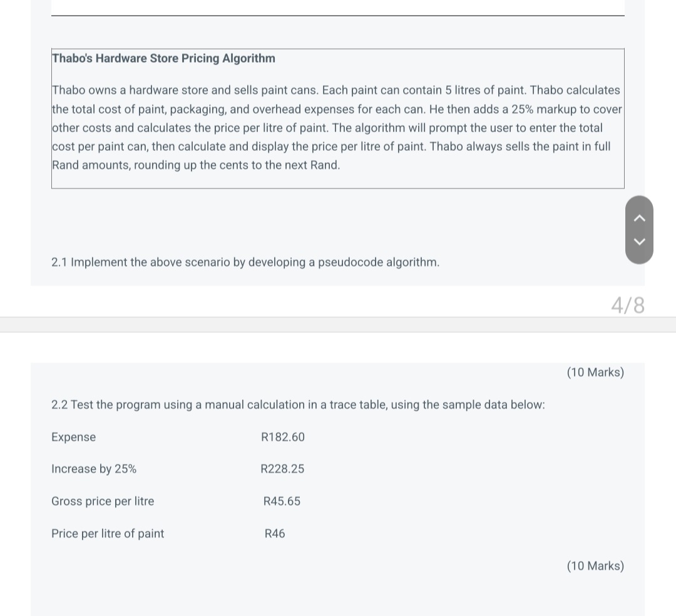Click the rounded navigation control panel
The height and width of the screenshot is (616, 676).
639,229
